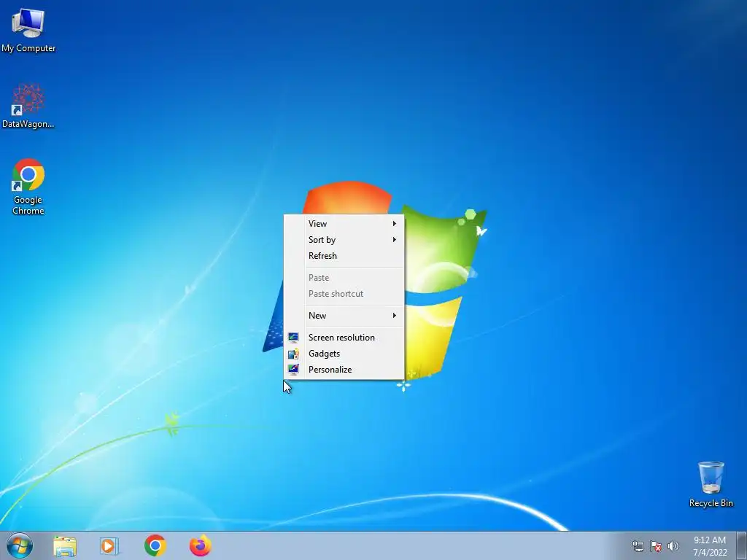The height and width of the screenshot is (560, 747).
Task: Expand the arrow beside View
Action: [x=395, y=223]
